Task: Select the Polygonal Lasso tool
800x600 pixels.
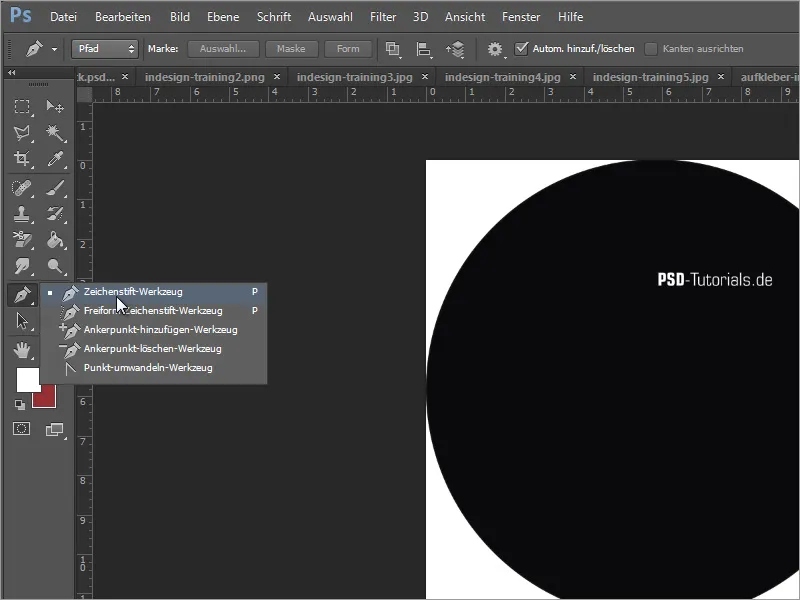Action: (x=21, y=133)
